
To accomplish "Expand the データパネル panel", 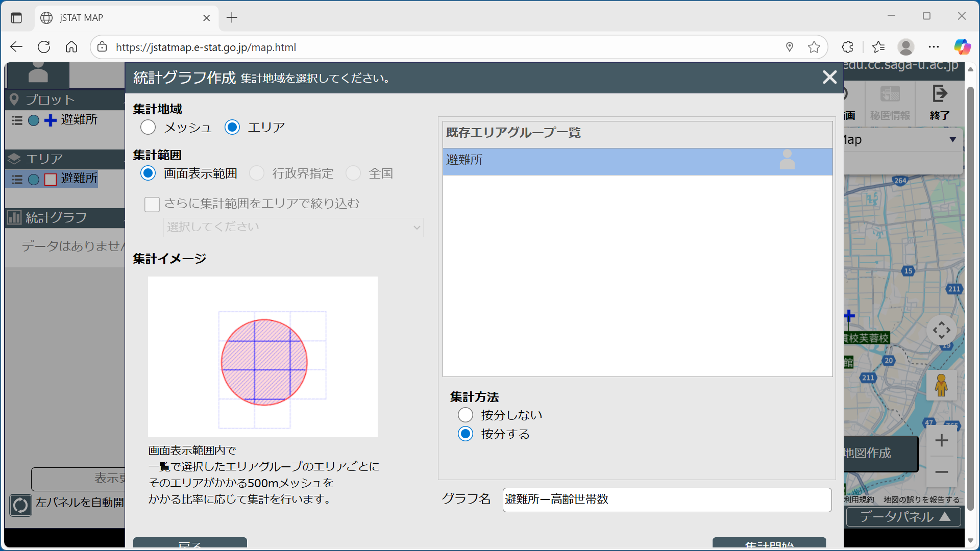I will coord(903,517).
